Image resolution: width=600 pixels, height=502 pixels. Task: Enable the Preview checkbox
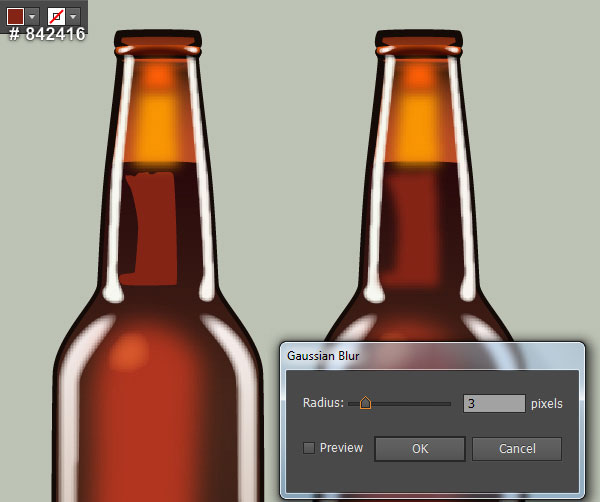click(309, 448)
